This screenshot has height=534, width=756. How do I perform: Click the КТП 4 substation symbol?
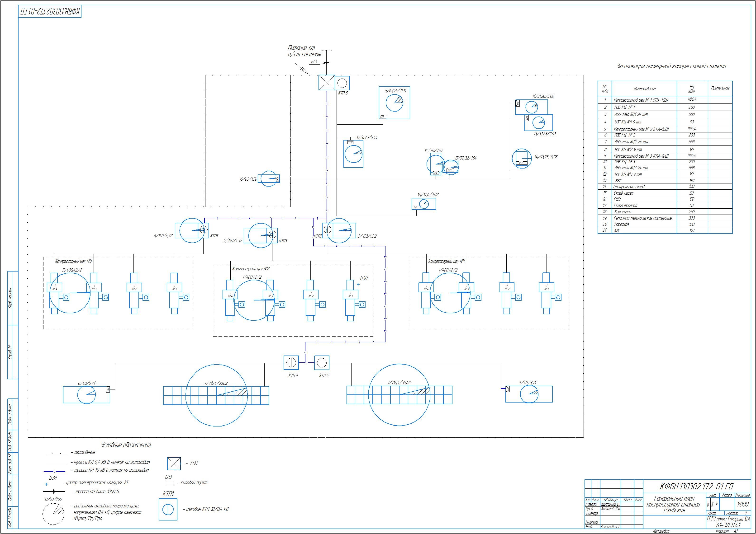point(291,363)
